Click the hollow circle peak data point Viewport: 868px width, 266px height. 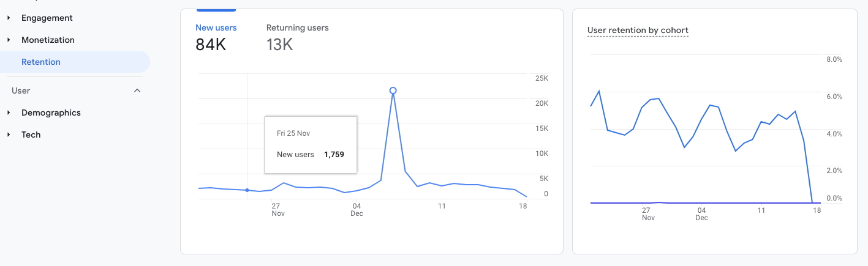393,91
